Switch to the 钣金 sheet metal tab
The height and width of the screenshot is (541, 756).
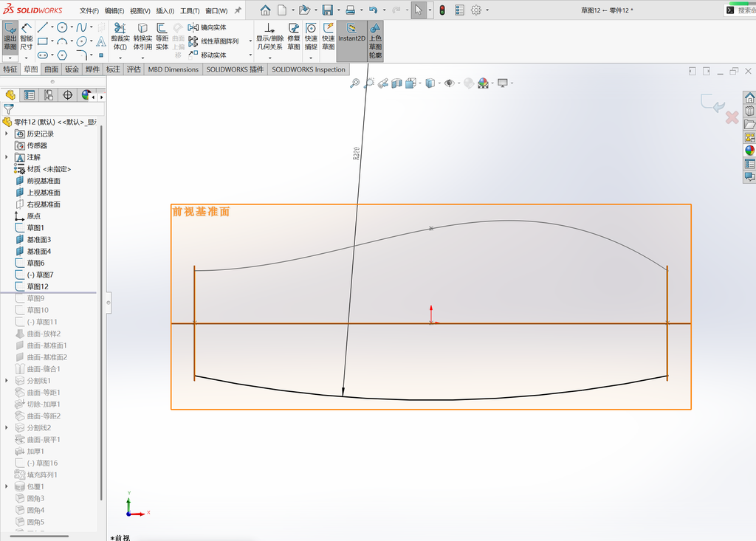click(72, 69)
